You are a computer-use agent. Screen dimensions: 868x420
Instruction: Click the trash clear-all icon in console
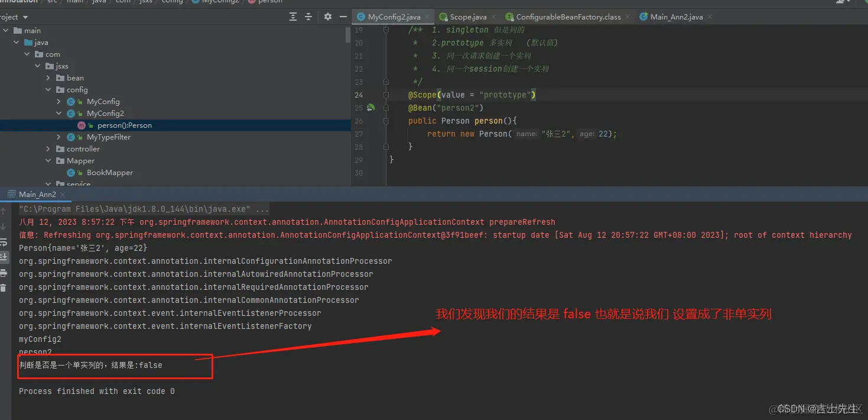tap(4, 287)
